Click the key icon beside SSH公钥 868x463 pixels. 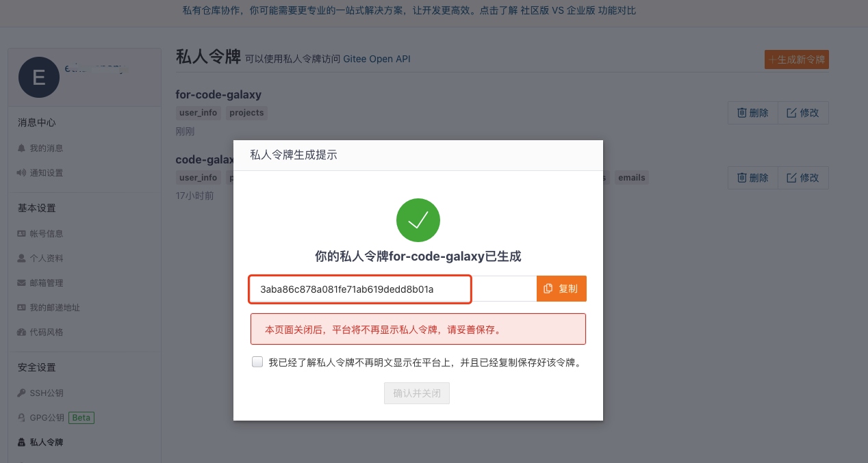(21, 393)
